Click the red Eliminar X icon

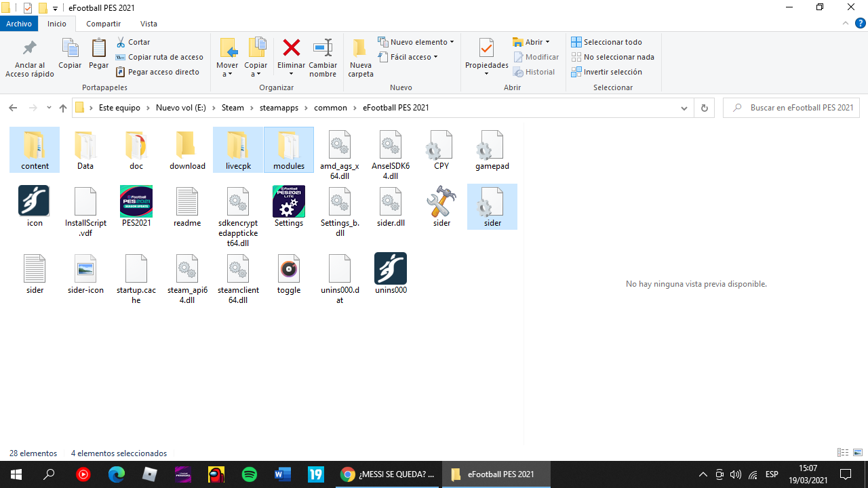coord(292,47)
